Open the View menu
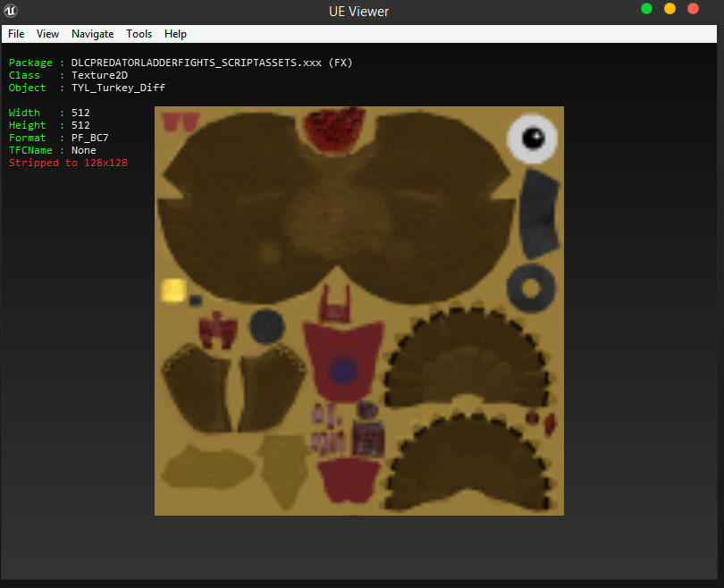Screen dimensions: 724x588 click(47, 34)
